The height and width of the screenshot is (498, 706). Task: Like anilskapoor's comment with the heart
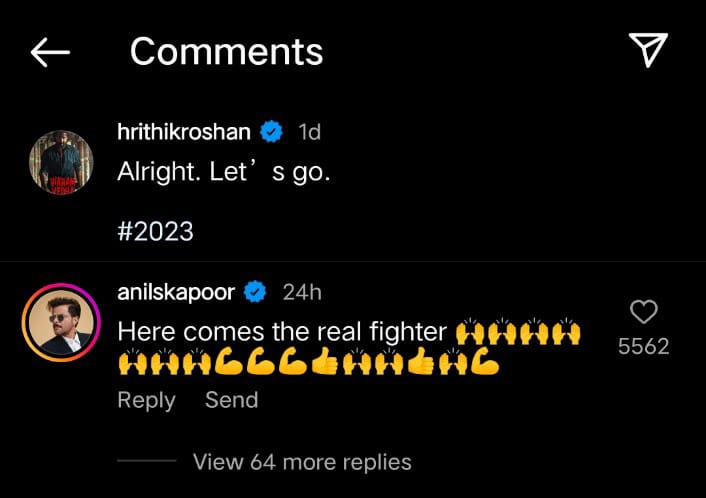(x=644, y=312)
